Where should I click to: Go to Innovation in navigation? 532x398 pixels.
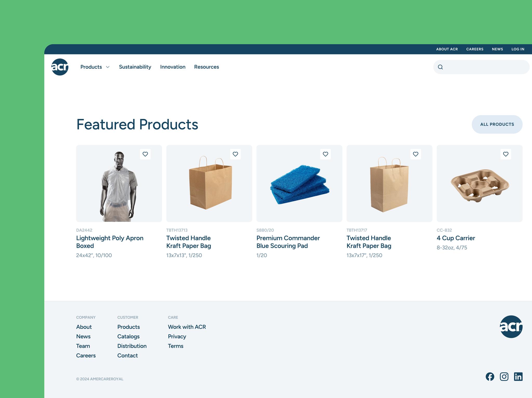point(173,67)
